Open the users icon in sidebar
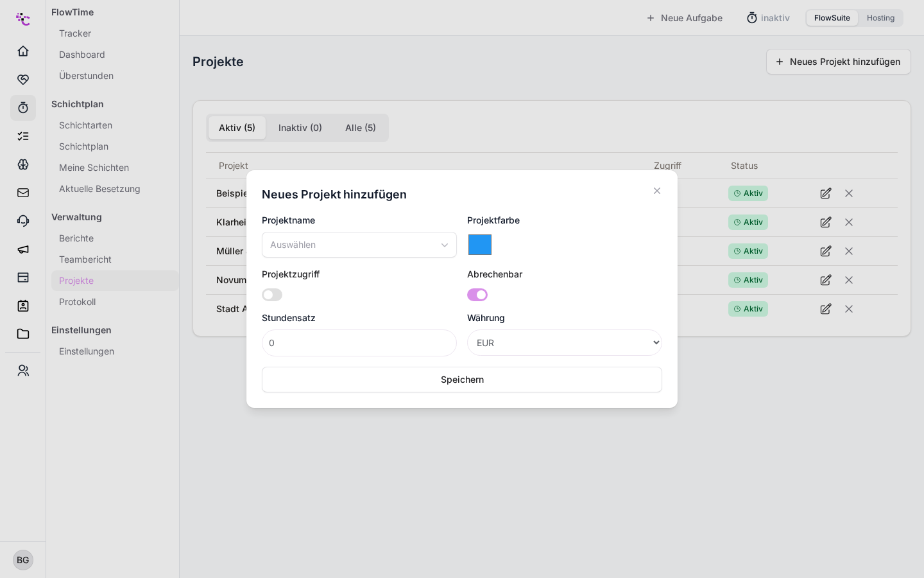This screenshot has height=578, width=924. pyautogui.click(x=23, y=371)
